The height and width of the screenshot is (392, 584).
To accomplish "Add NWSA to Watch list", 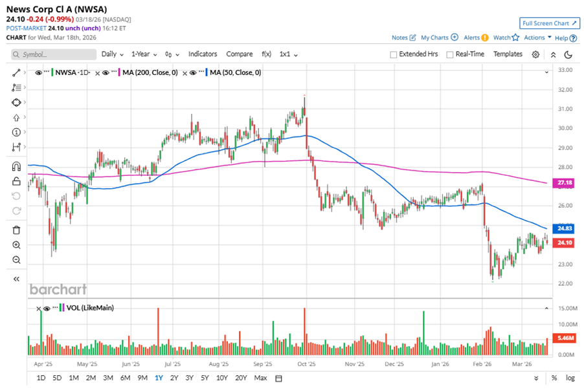I will pos(506,38).
